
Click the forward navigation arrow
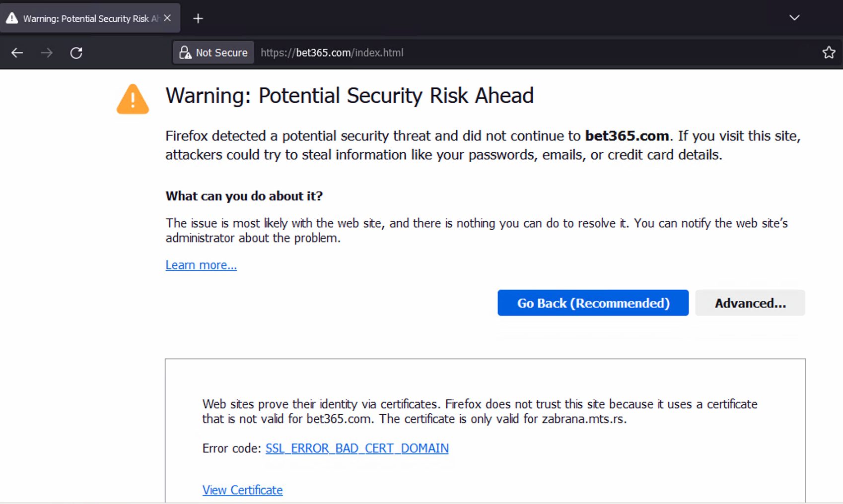point(47,53)
